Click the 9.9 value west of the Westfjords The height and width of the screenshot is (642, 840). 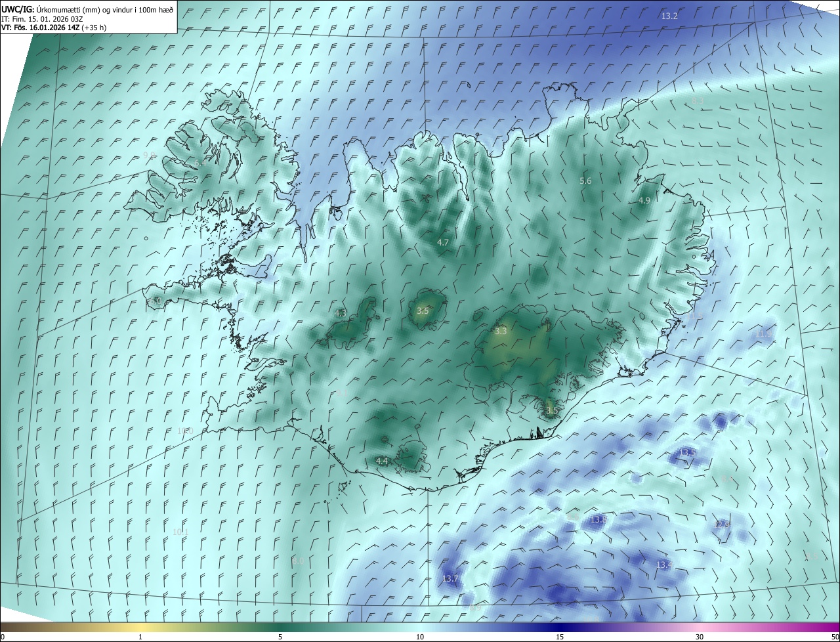coord(149,155)
